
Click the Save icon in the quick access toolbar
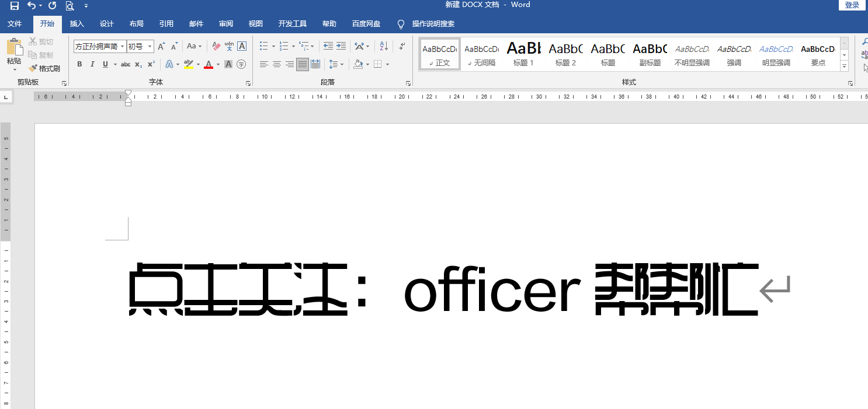click(x=15, y=6)
